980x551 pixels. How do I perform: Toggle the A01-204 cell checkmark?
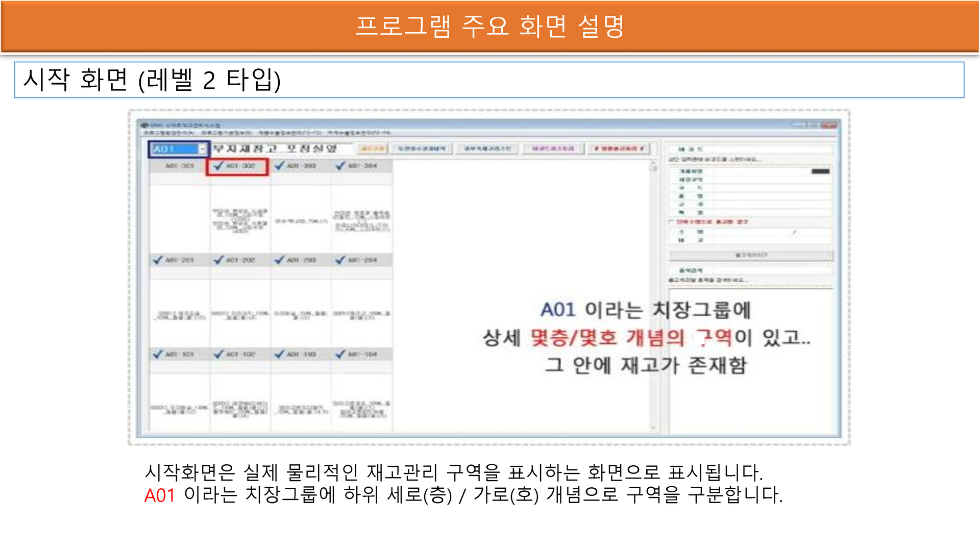340,260
